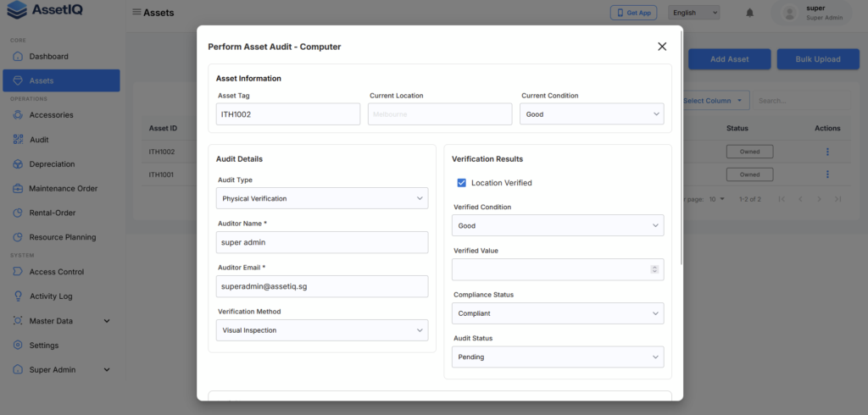
Task: Click the Audit QR-code sidebar icon
Action: [x=18, y=140]
